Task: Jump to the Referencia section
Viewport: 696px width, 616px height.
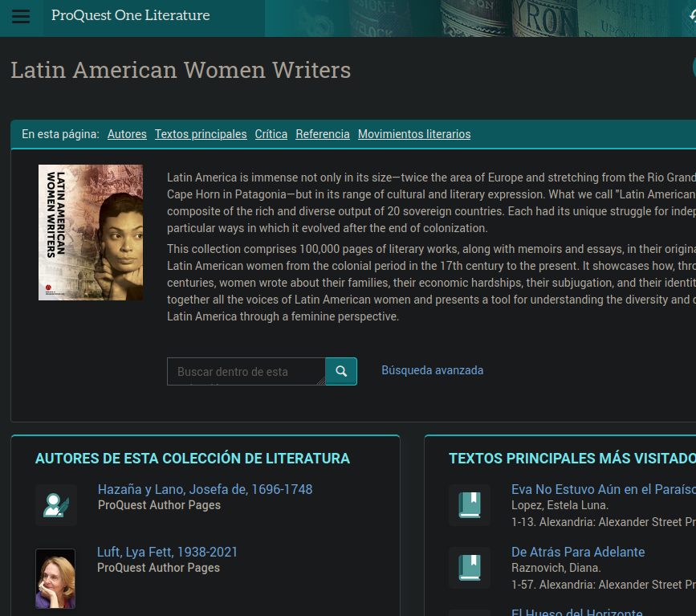Action: [x=323, y=134]
